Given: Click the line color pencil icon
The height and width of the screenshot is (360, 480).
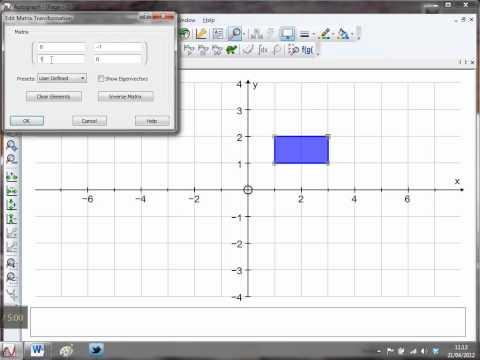Looking at the screenshot, I should [x=325, y=33].
